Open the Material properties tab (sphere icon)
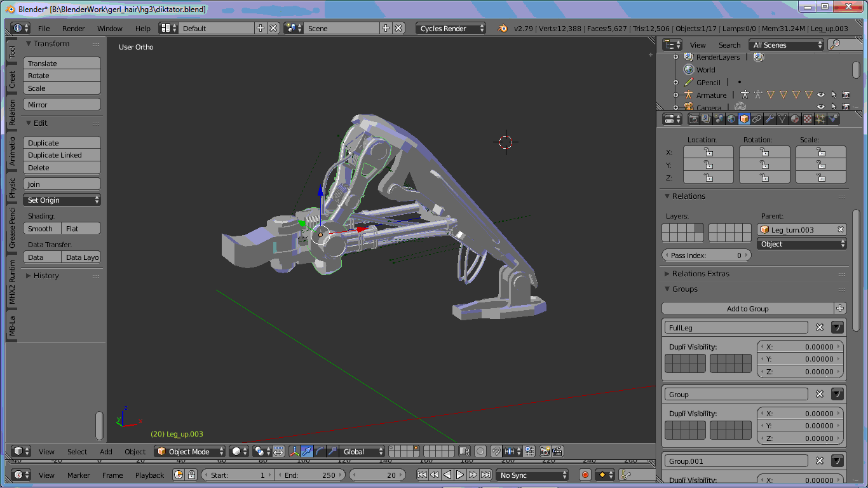 794,119
